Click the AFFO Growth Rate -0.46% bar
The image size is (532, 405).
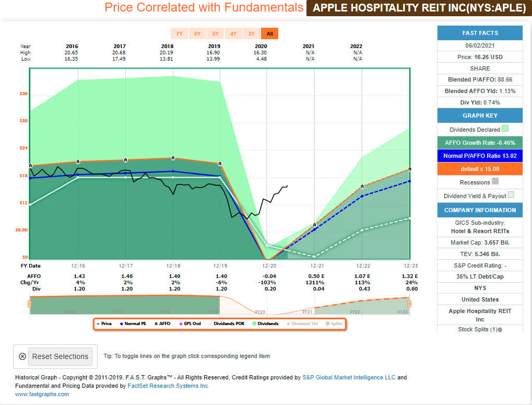[x=480, y=143]
